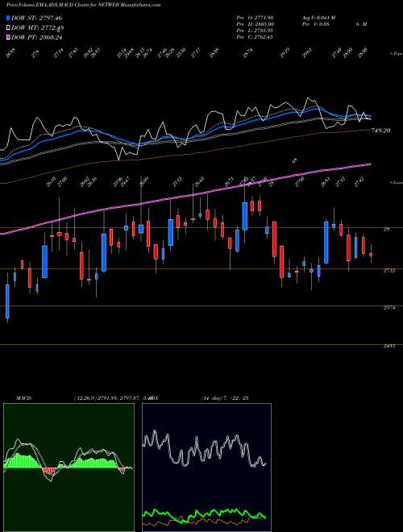
Task: Click the 'DOW MT: 2772.48' legend label
Action: coord(38,28)
